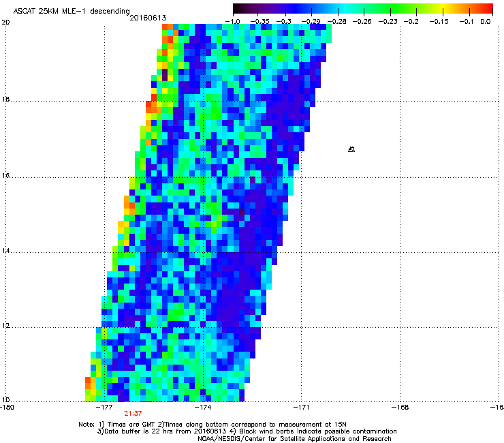Click the longitude label '-171' on bottom axis
The height and width of the screenshot is (443, 504).
click(302, 408)
